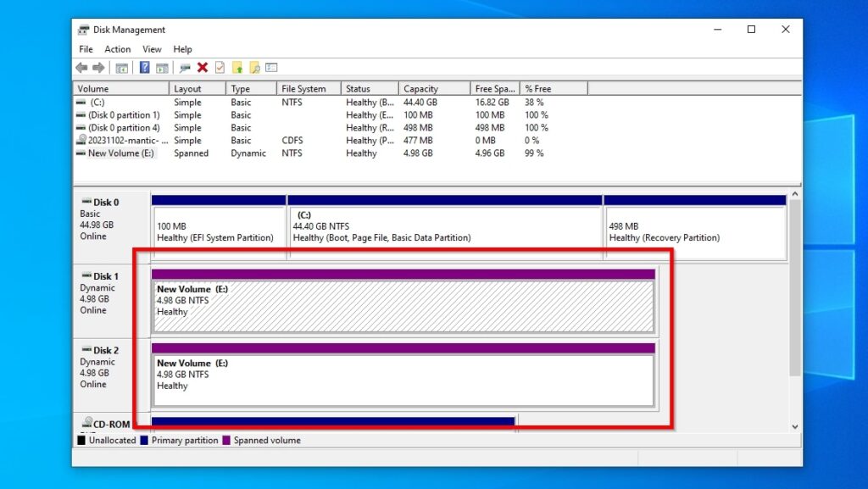Viewport: 868px width, 489px height.
Task: Click the Disk 1 drive icon
Action: pyautogui.click(x=86, y=275)
